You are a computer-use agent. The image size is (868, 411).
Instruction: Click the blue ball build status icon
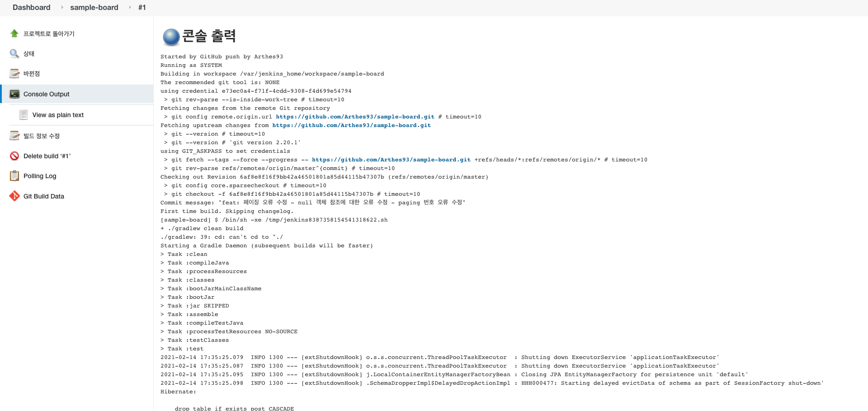[171, 37]
